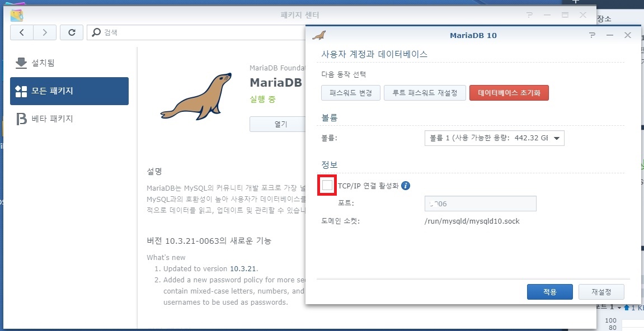Close the Package Center window
644x331 pixels.
pos(583,15)
